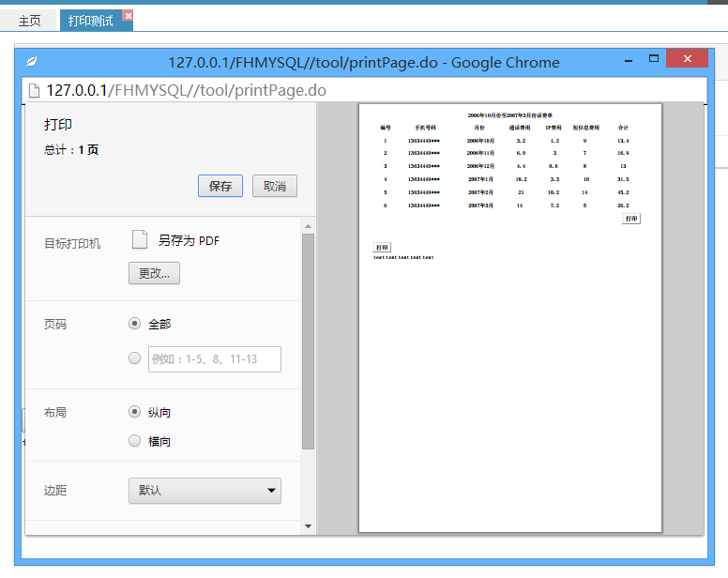Click the 打印 heading text
This screenshot has width=728, height=578.
[x=57, y=125]
